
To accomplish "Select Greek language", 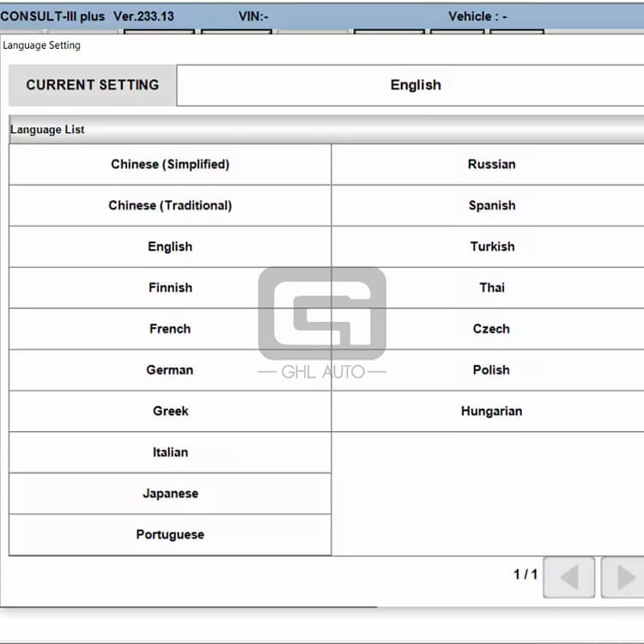I will 170,411.
